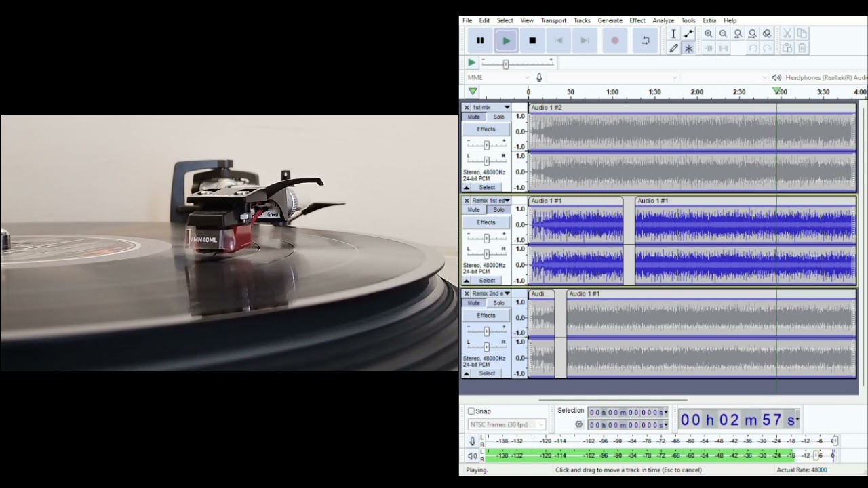Image resolution: width=868 pixels, height=488 pixels.
Task: Mute the 1st mix track
Action: click(473, 117)
